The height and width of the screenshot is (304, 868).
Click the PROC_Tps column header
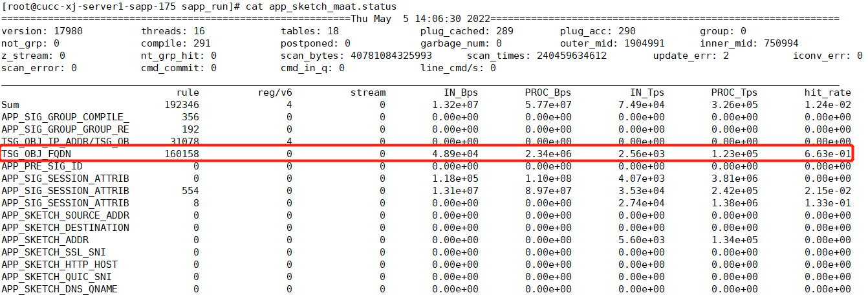coord(734,92)
